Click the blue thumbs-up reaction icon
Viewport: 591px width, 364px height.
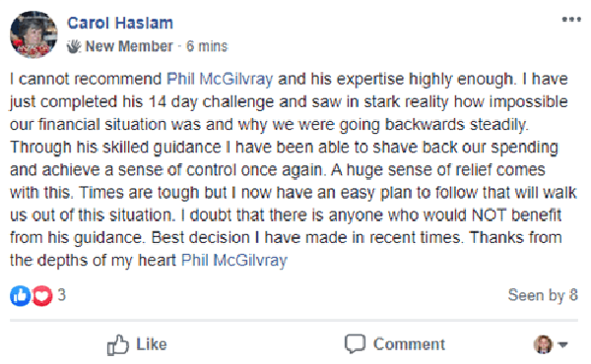[20, 295]
